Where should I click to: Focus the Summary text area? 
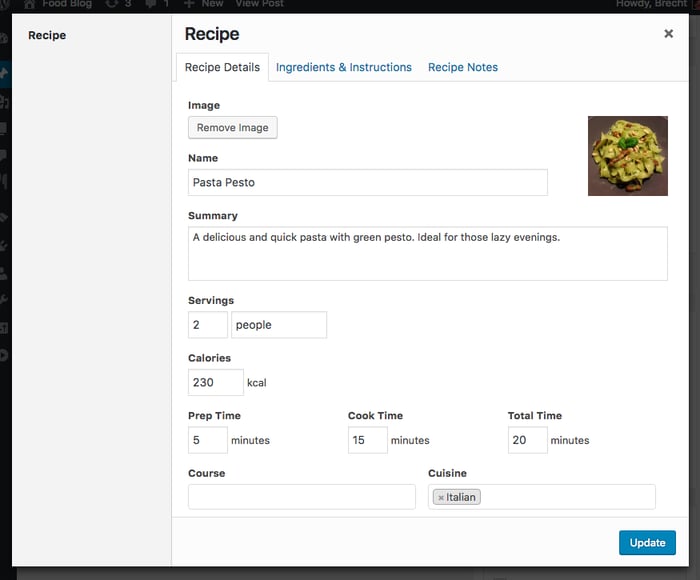pos(427,254)
